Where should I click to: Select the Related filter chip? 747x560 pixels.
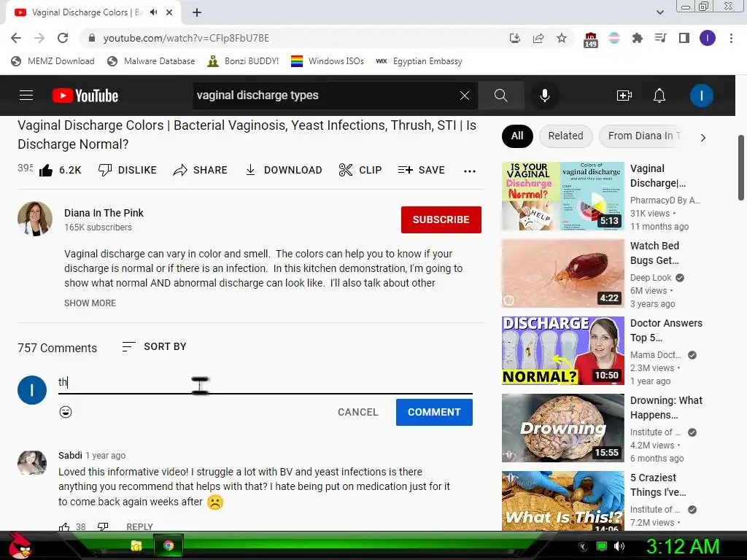tap(565, 136)
